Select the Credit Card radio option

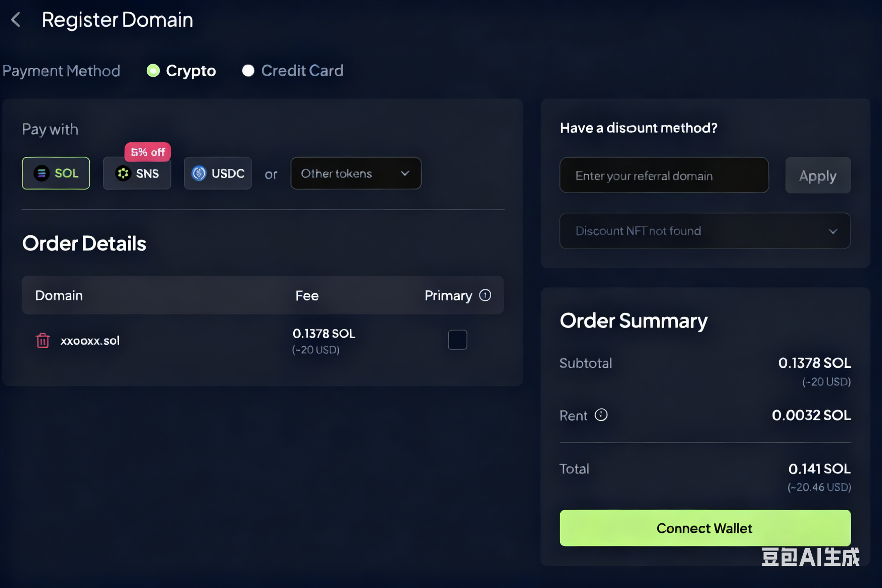tap(248, 70)
